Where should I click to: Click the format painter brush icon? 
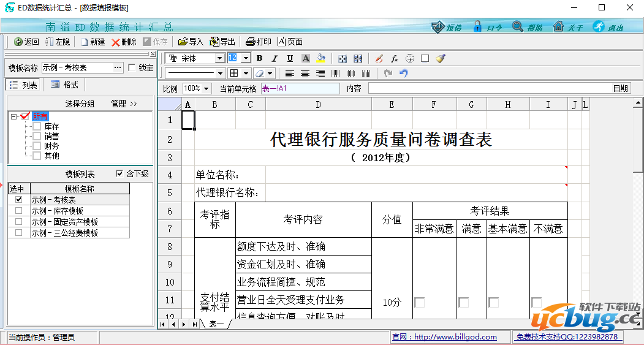click(441, 58)
